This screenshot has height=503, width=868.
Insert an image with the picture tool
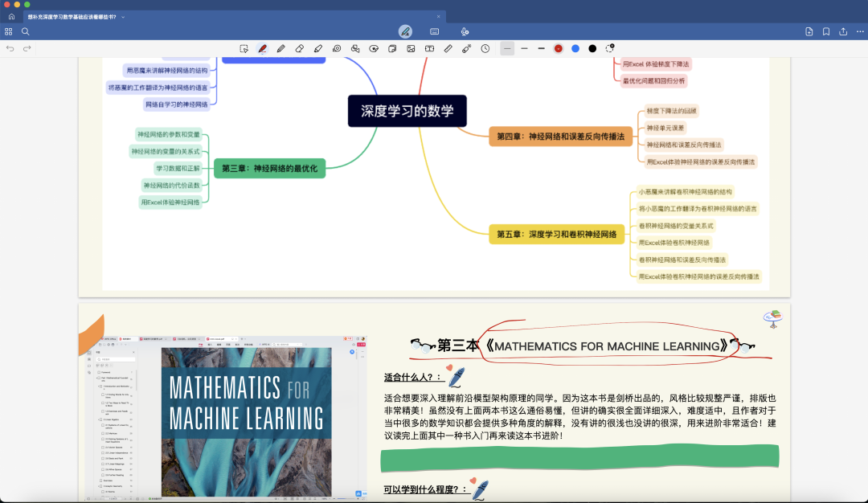pos(411,49)
